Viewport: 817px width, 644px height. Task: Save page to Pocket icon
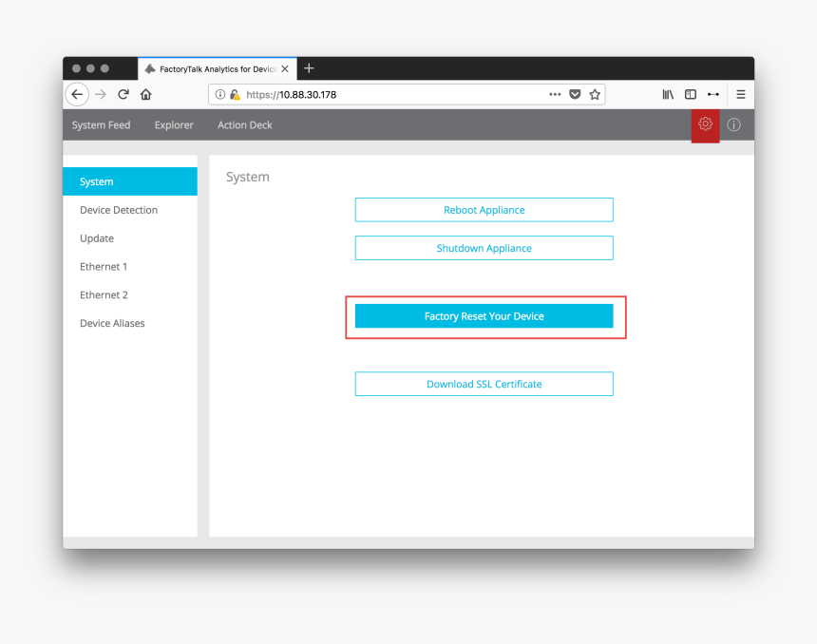pyautogui.click(x=575, y=94)
